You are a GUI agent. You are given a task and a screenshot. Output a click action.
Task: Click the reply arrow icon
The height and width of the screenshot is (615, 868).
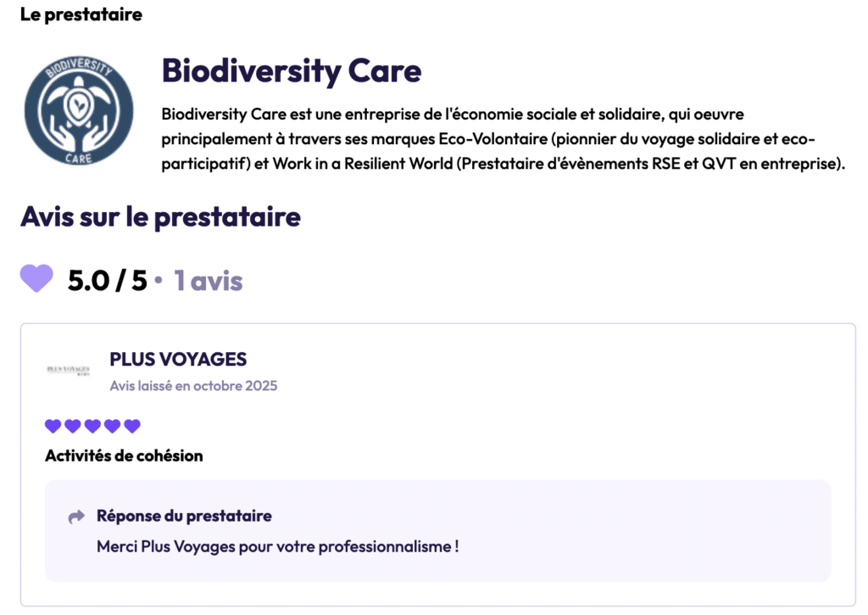(76, 517)
